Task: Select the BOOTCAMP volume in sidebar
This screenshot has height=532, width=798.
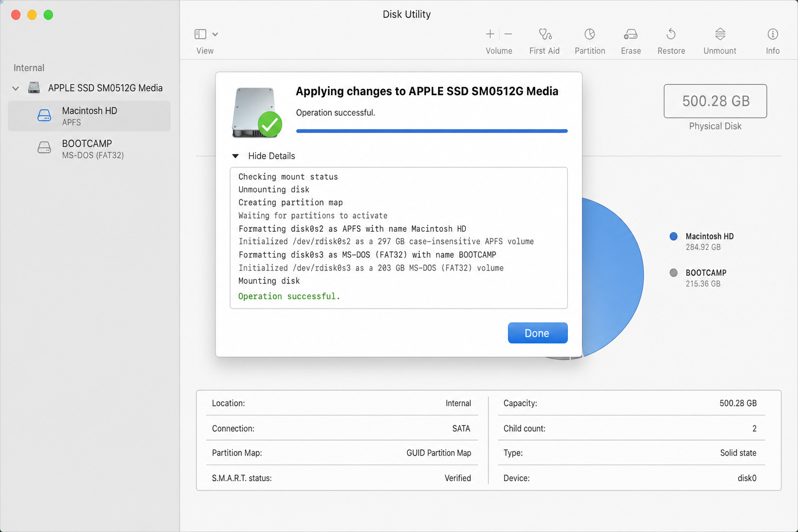Action: pyautogui.click(x=89, y=149)
